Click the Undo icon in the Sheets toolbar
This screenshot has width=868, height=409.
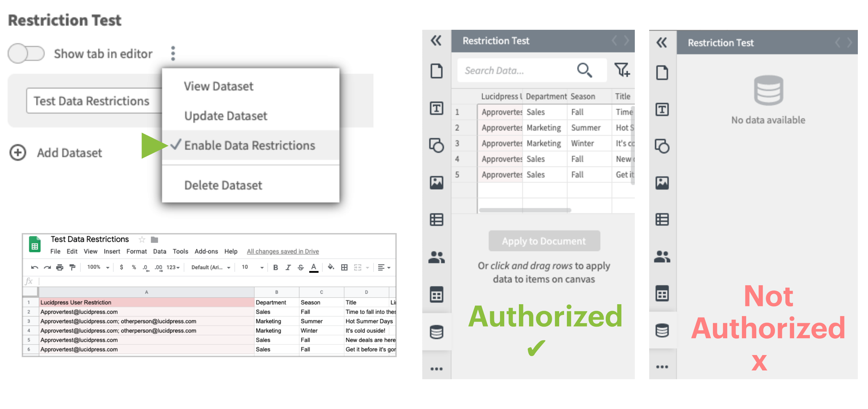tap(34, 267)
